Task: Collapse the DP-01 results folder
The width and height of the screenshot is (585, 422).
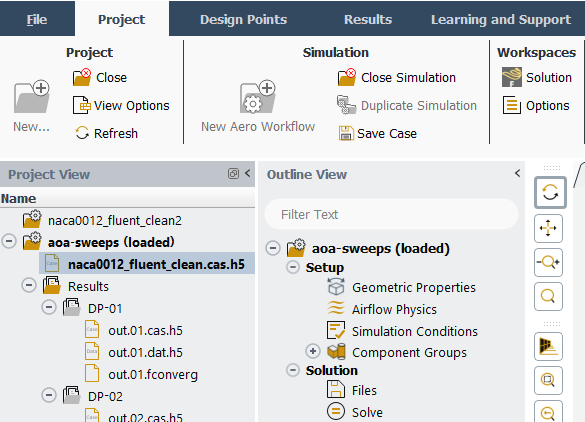Action: (49, 307)
